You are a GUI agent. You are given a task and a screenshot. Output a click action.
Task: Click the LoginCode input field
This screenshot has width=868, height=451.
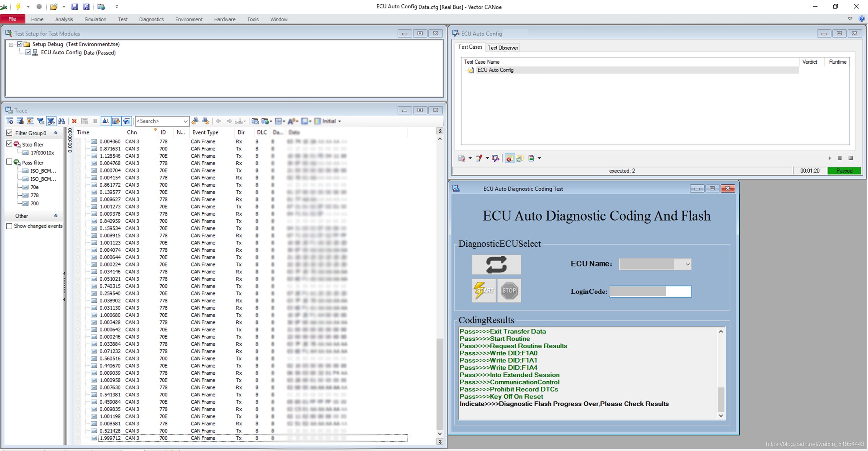tap(650, 292)
